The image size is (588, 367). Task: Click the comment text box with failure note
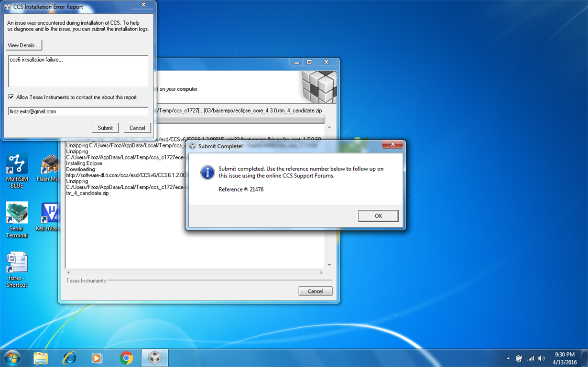(78, 71)
